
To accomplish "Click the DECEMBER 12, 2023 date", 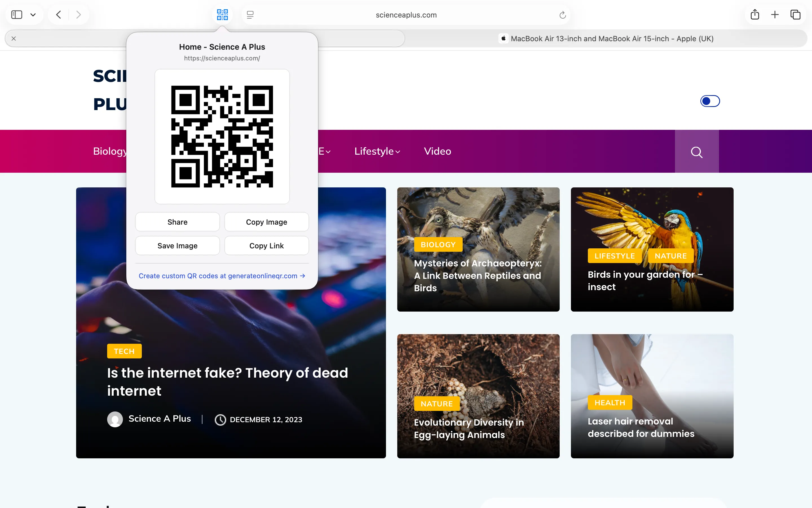I will coord(266,420).
